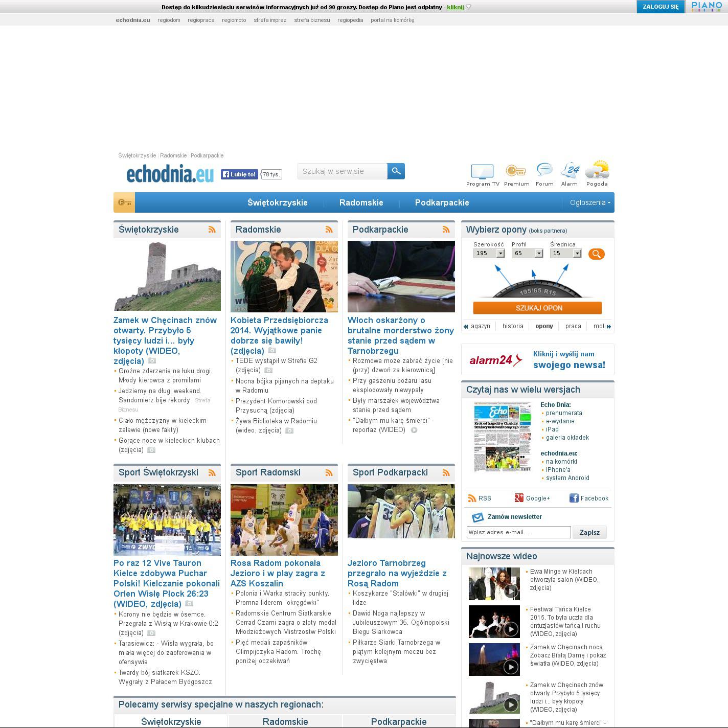This screenshot has width=728, height=728.
Task: Open RSS feed icon for Świętokrzyskie section
Action: click(212, 230)
